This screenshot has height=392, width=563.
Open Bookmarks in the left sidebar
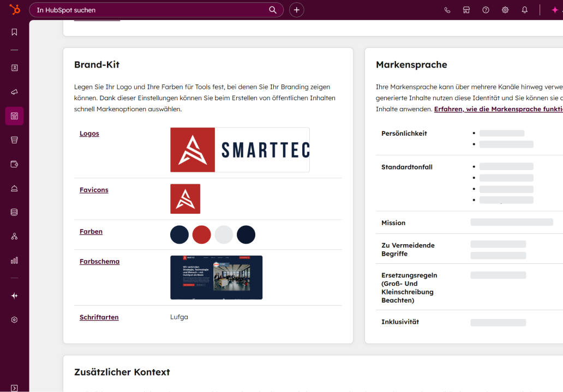click(x=14, y=32)
